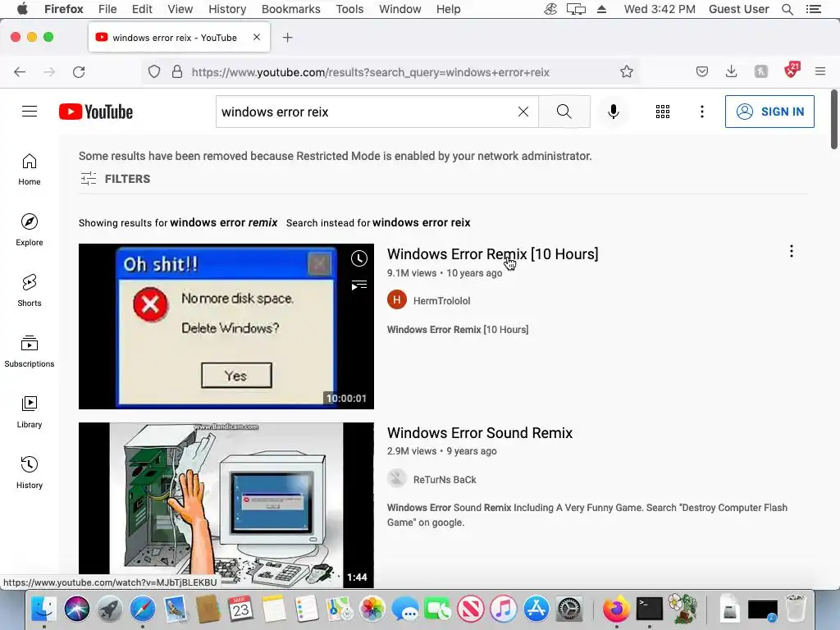Play the 1:44 computer cartoon thumbnail
This screenshot has height=630, width=840.
[226, 505]
